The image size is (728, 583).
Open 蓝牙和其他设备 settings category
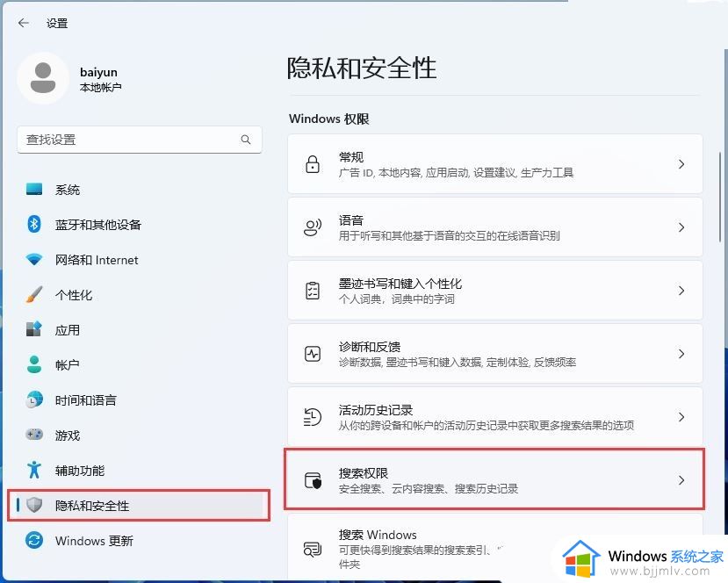(140, 225)
